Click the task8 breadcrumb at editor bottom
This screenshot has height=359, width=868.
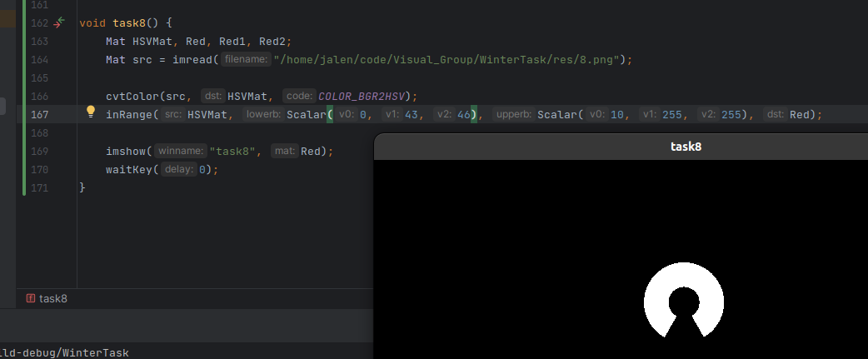point(52,299)
